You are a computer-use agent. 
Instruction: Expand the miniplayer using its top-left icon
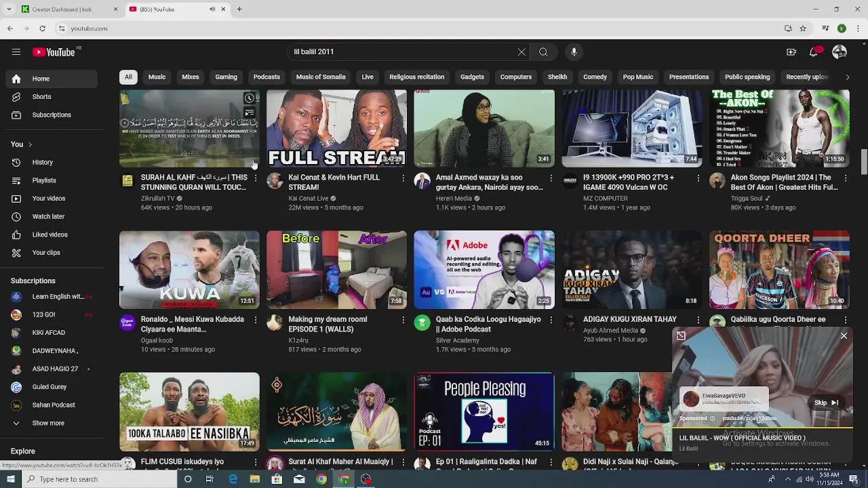pos(682,335)
